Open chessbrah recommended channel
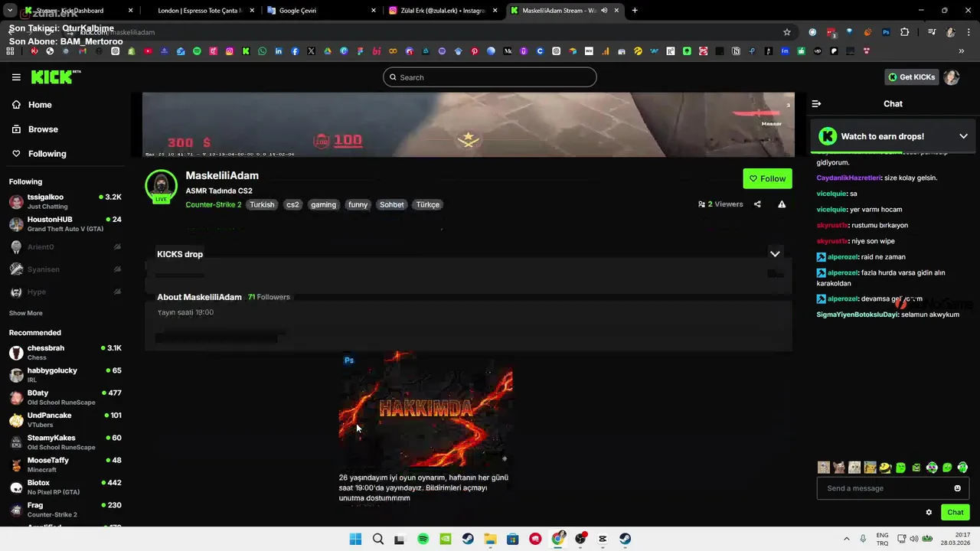 click(x=64, y=353)
